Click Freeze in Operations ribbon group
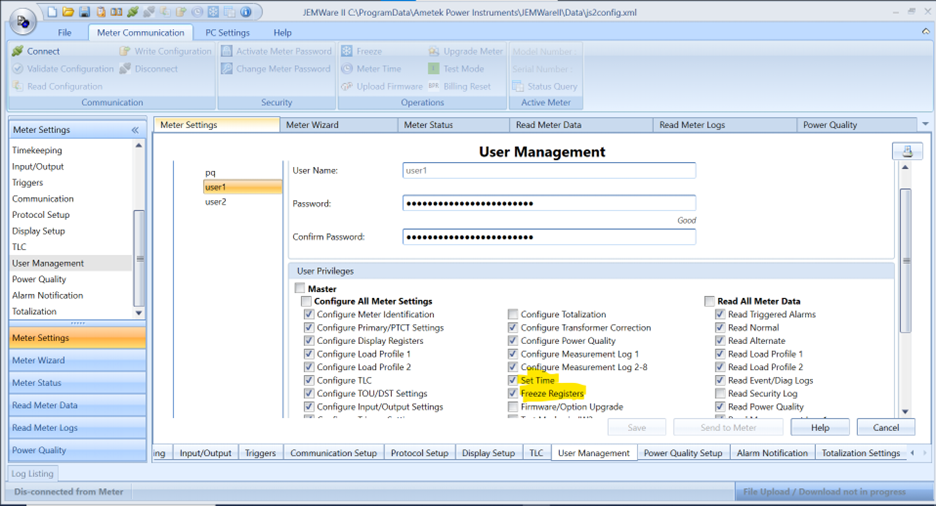 362,51
